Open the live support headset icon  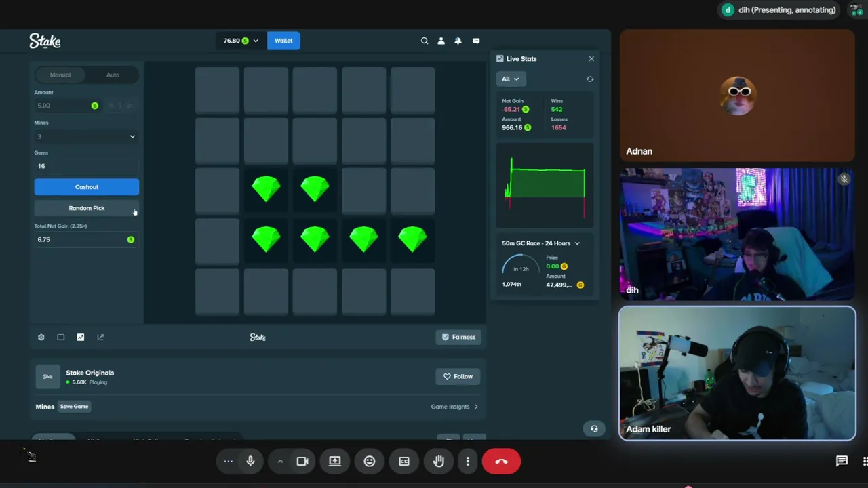(x=594, y=428)
